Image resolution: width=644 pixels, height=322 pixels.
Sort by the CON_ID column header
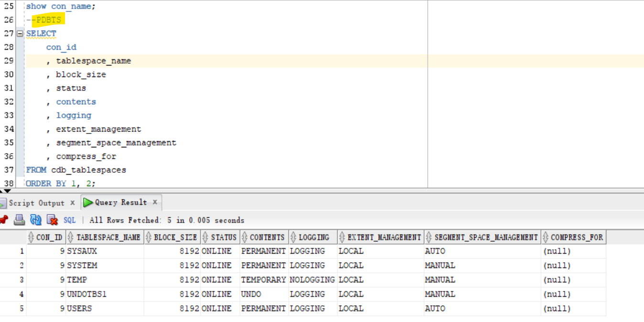(x=46, y=237)
